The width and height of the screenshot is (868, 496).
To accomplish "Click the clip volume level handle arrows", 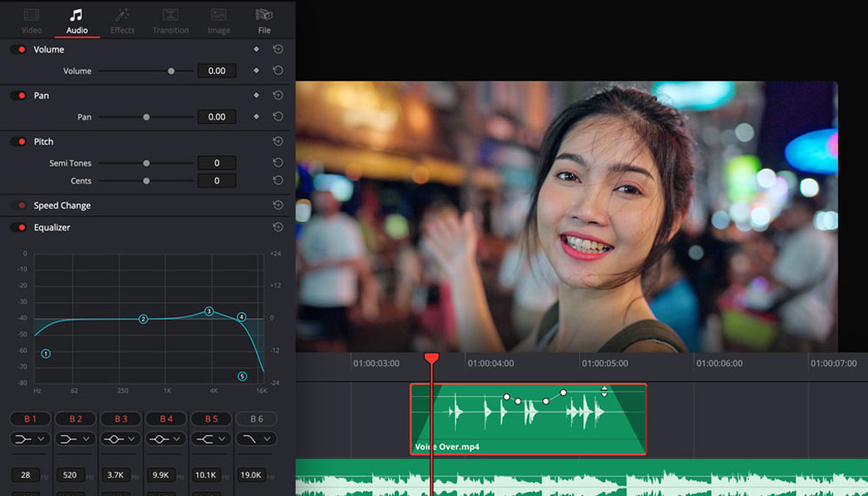I will pos(604,392).
